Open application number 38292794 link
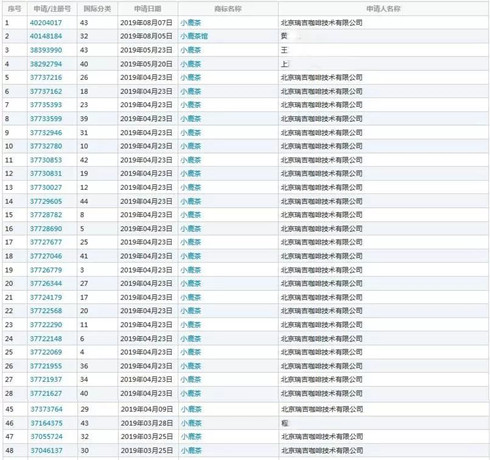Viewport: 490px width, 460px height. 46,64
